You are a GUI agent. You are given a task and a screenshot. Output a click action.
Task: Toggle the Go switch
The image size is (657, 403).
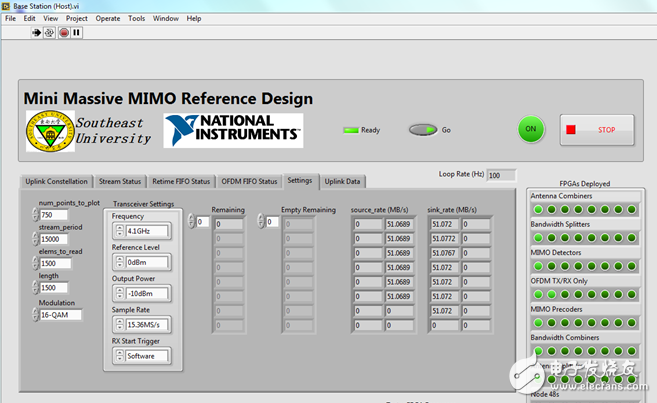tap(424, 130)
